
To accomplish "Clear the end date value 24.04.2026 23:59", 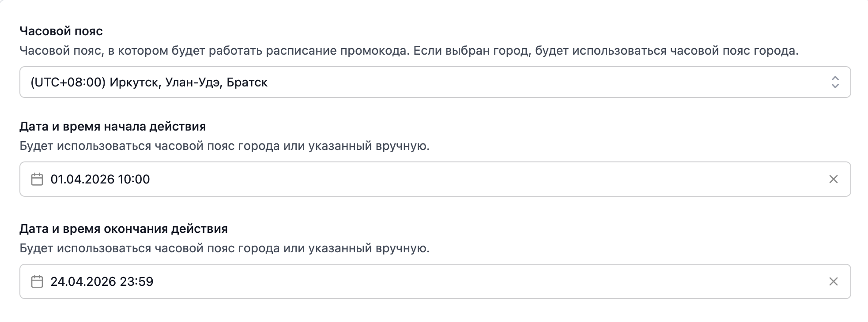I will click(x=833, y=282).
